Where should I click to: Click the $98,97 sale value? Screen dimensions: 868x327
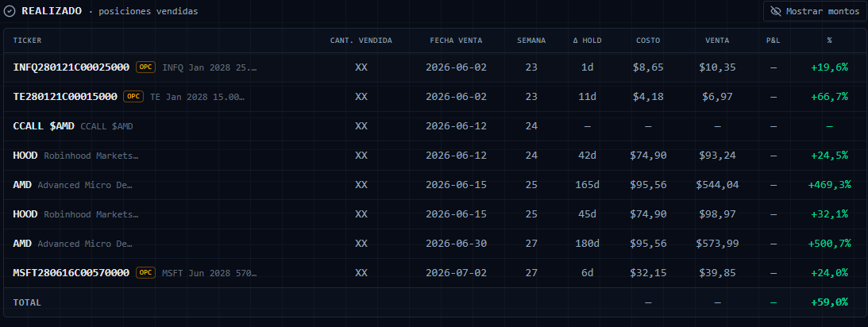click(x=717, y=214)
